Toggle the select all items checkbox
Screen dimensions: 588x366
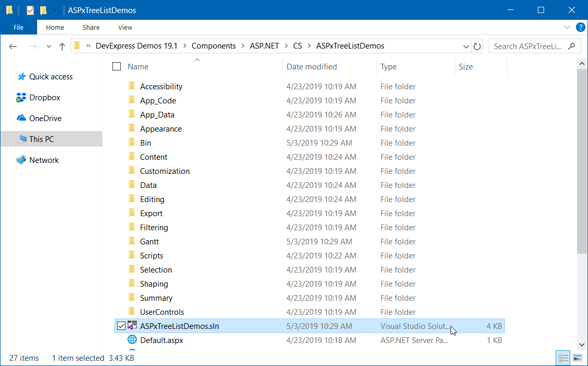tap(117, 66)
